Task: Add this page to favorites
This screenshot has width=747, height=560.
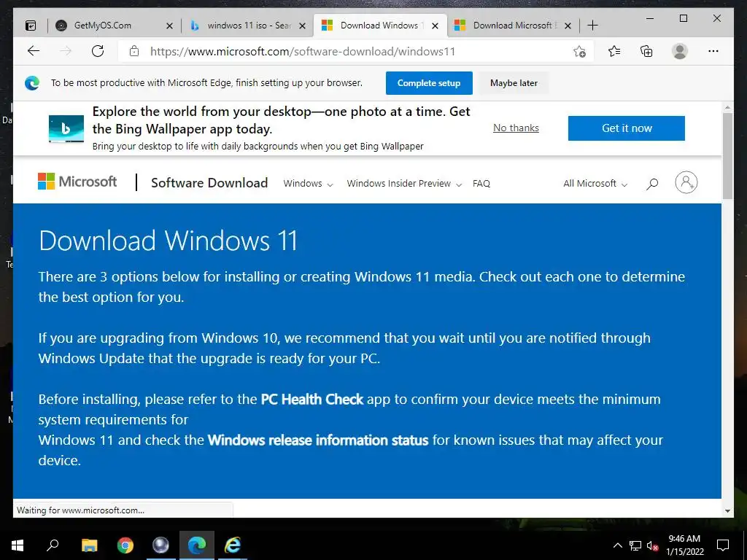Action: (x=579, y=51)
